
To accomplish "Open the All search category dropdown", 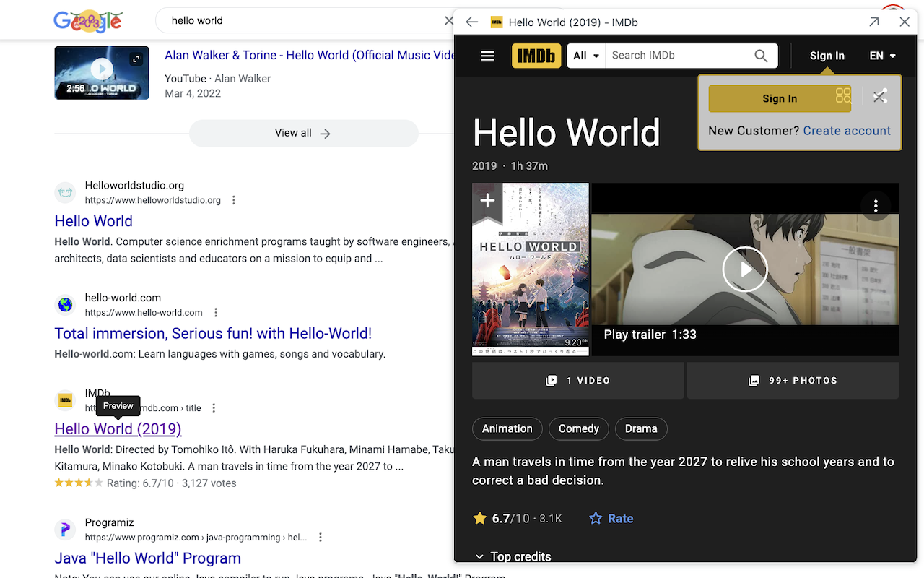I will pyautogui.click(x=586, y=56).
